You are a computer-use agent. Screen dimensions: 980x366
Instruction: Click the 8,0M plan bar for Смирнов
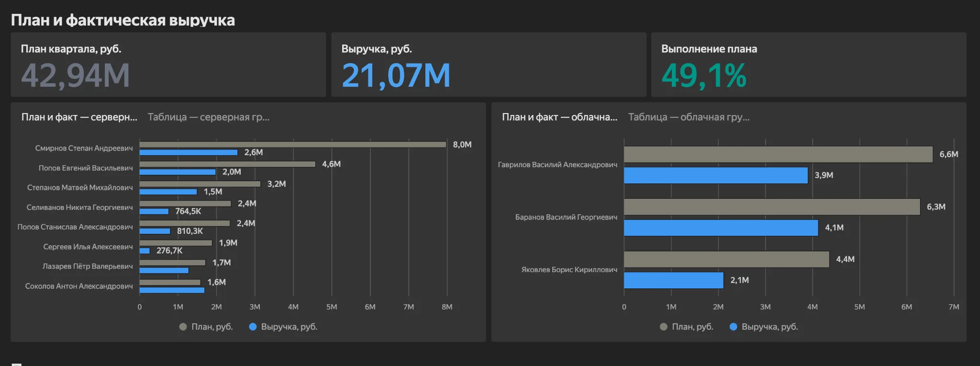pos(293,144)
